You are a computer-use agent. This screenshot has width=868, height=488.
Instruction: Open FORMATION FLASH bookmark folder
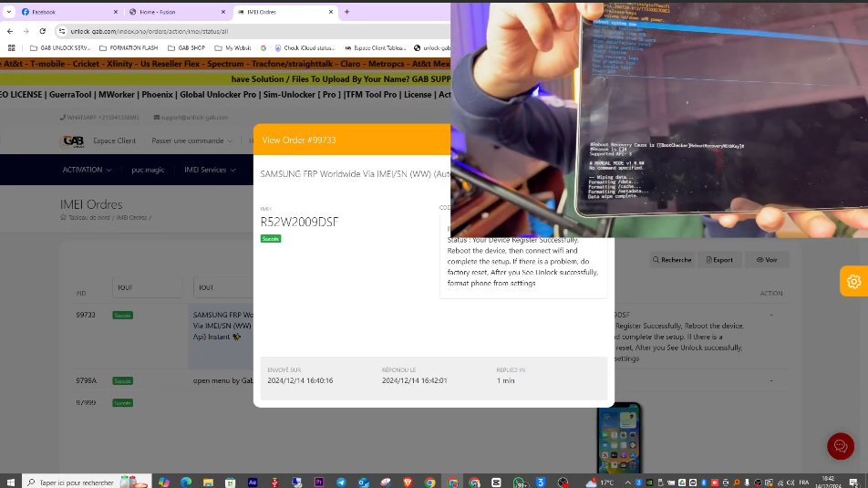(129, 48)
